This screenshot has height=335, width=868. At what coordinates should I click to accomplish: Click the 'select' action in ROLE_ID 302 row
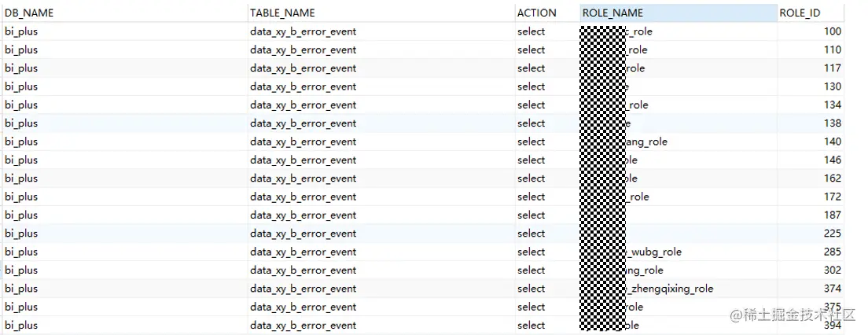(531, 271)
